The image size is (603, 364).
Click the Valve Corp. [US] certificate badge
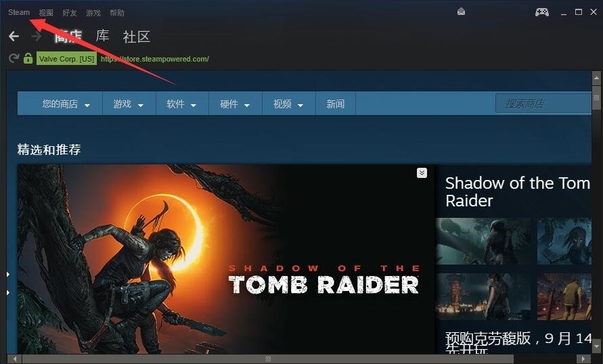(x=66, y=59)
